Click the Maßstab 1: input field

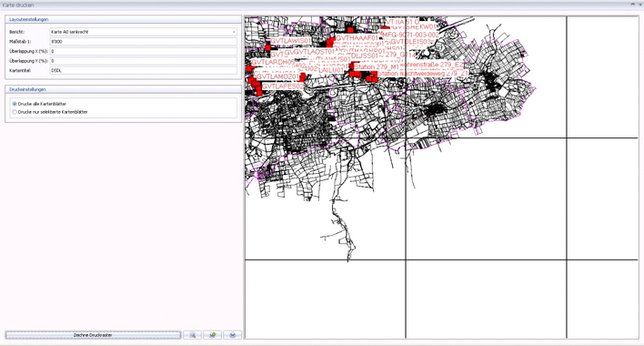tap(144, 42)
